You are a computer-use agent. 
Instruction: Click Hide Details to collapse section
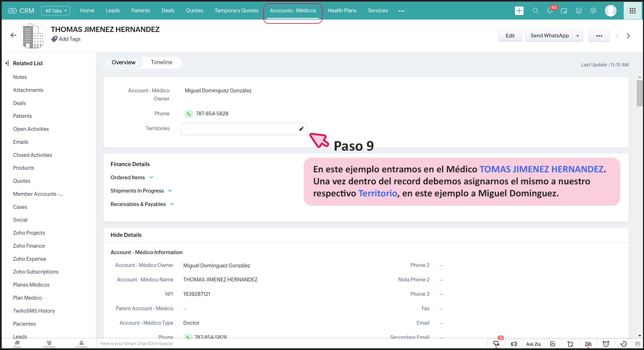(126, 235)
